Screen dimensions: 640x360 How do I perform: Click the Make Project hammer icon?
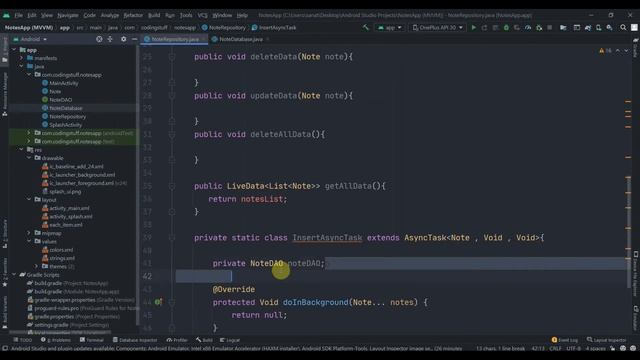[366, 27]
